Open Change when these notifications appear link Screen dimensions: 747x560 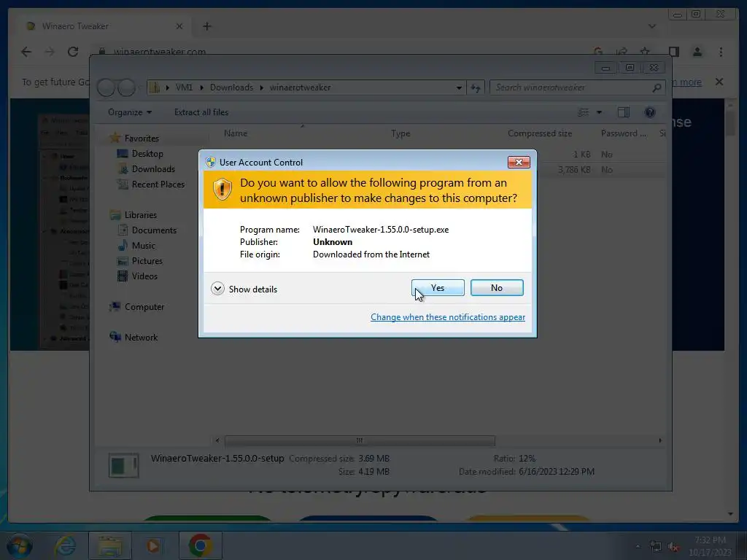click(x=448, y=317)
